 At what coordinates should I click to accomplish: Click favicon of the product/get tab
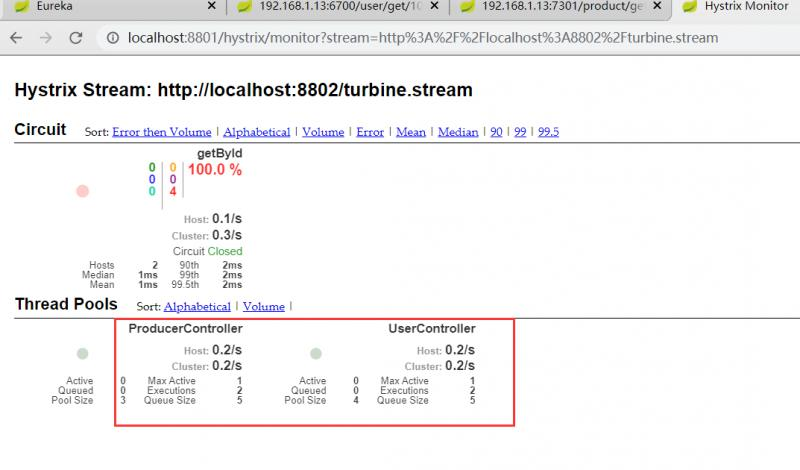466,6
